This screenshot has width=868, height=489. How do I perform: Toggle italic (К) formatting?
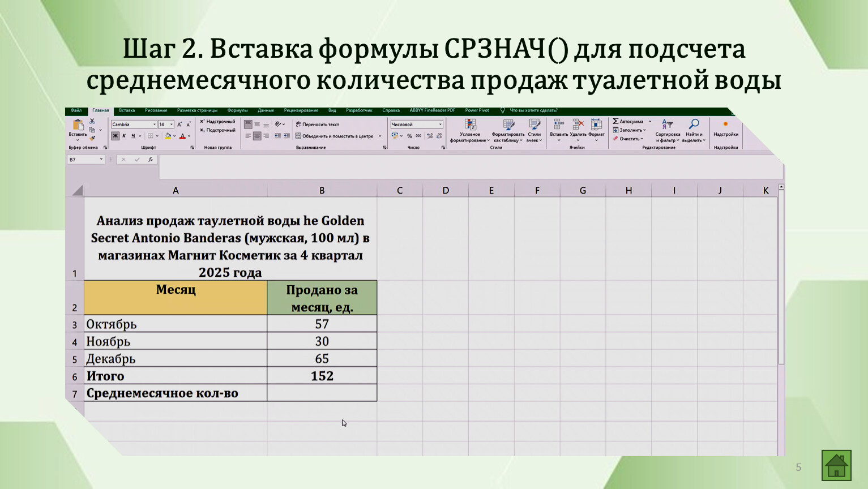124,136
